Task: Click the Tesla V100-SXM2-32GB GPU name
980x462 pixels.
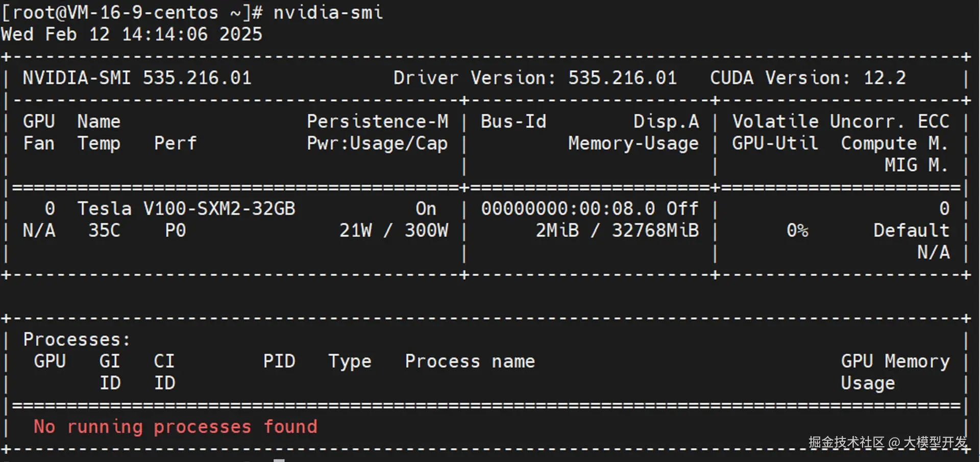Action: point(186,209)
